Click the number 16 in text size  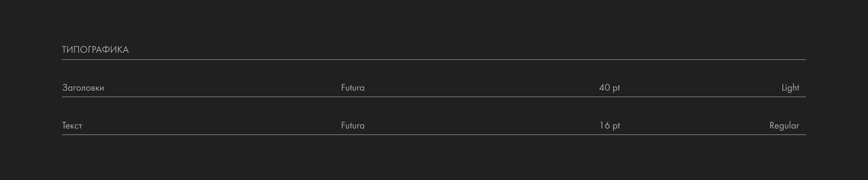[x=604, y=126]
